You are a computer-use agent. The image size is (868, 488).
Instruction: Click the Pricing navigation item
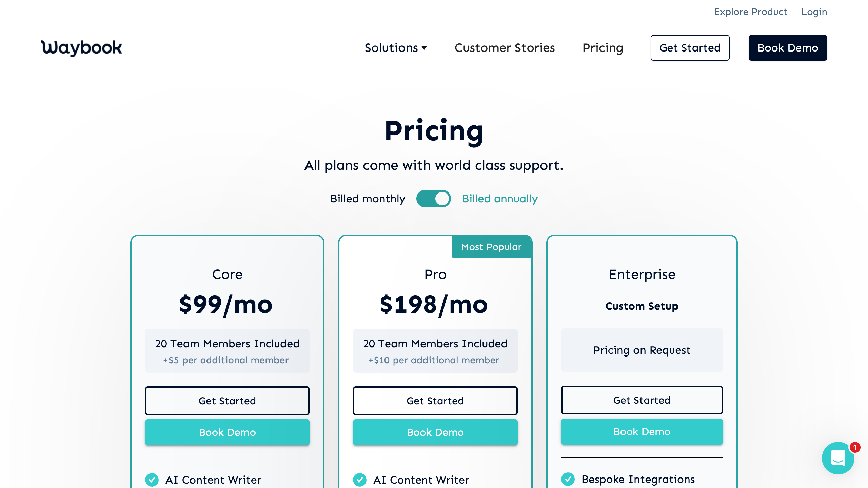[603, 48]
